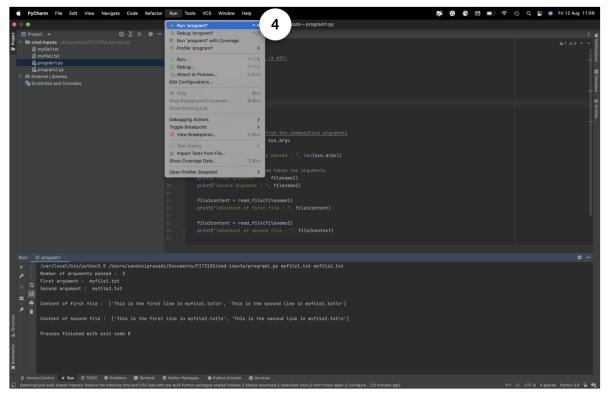608x394 pixels.
Task: Click Expand All icon in Project panel
Action: (131, 34)
